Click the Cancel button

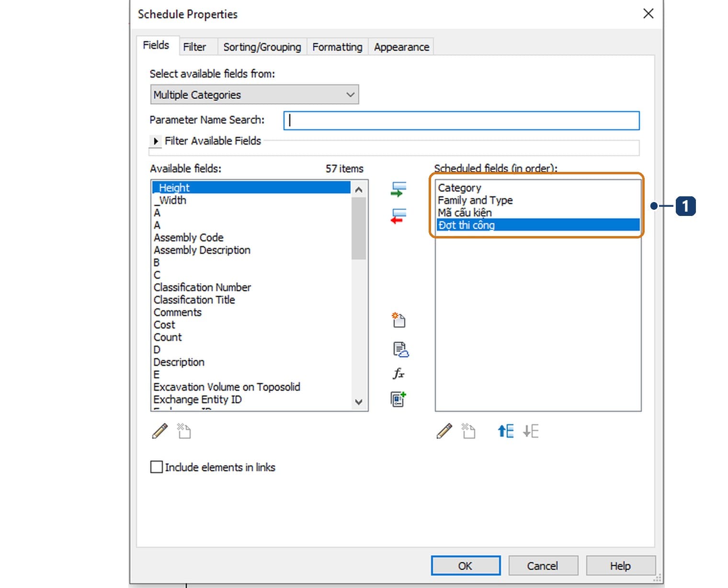[x=543, y=565]
